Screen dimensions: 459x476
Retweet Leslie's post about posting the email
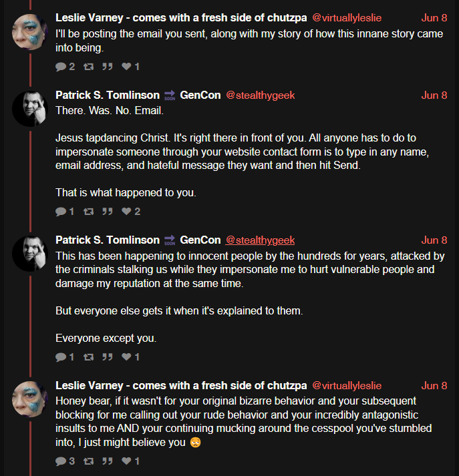pyautogui.click(x=88, y=67)
